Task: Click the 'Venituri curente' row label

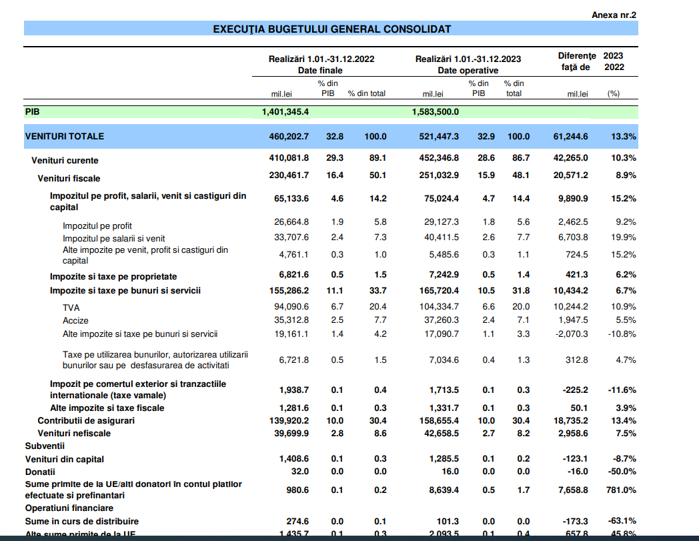Action: pos(65,160)
